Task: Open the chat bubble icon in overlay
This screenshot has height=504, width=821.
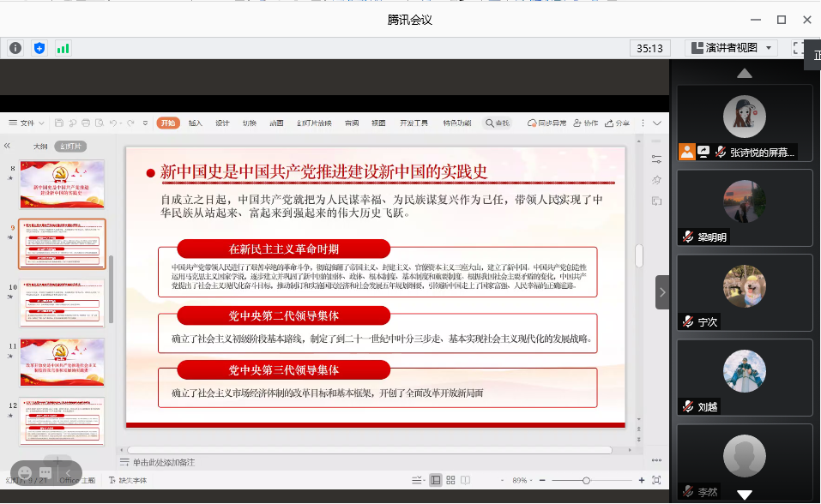Action: coord(45,473)
